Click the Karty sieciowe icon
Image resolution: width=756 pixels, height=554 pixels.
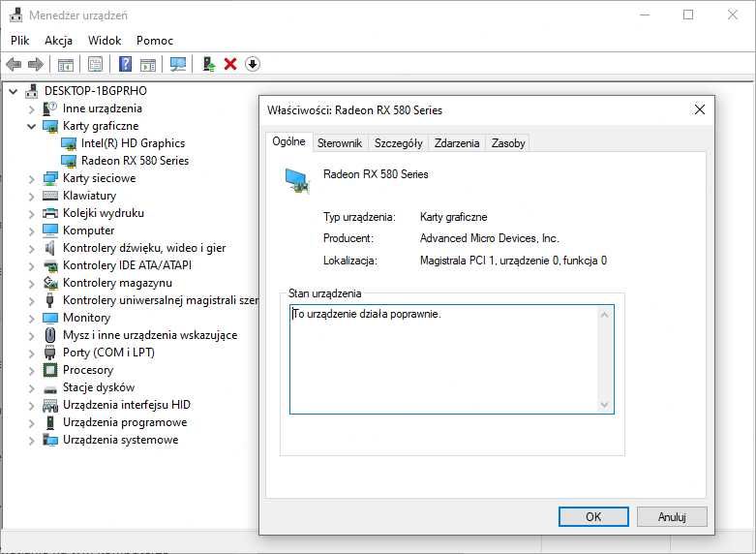click(50, 178)
